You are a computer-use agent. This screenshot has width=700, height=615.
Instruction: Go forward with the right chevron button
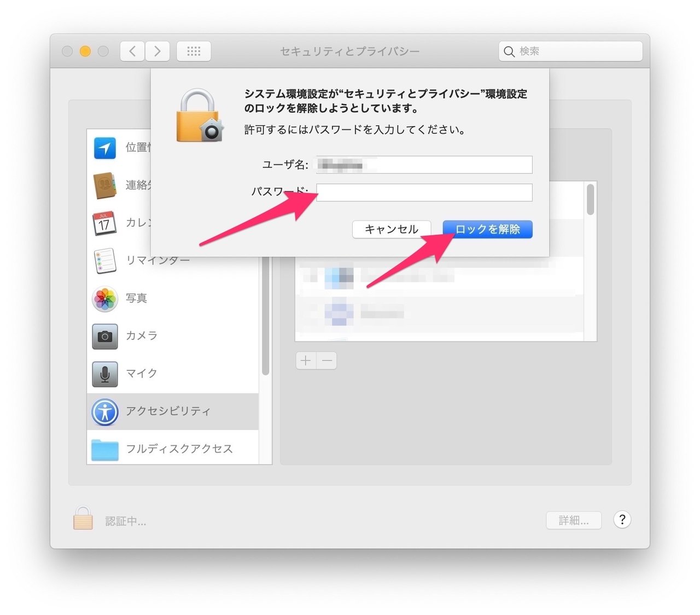tap(157, 51)
